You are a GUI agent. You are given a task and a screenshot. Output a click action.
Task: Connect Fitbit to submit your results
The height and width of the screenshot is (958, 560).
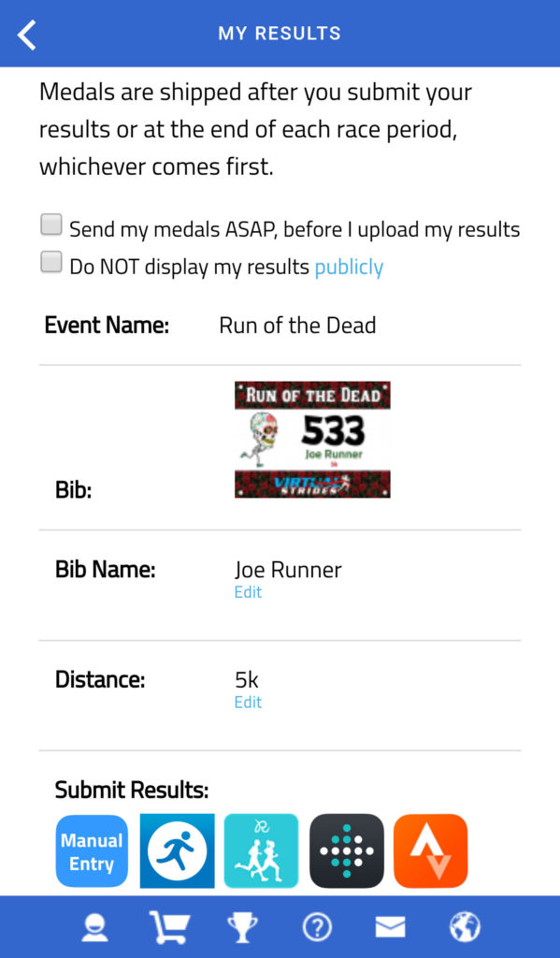tap(346, 850)
